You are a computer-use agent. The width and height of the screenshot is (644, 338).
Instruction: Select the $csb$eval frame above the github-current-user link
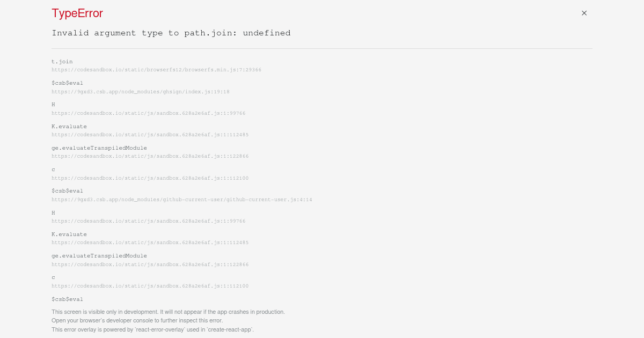[x=68, y=191]
